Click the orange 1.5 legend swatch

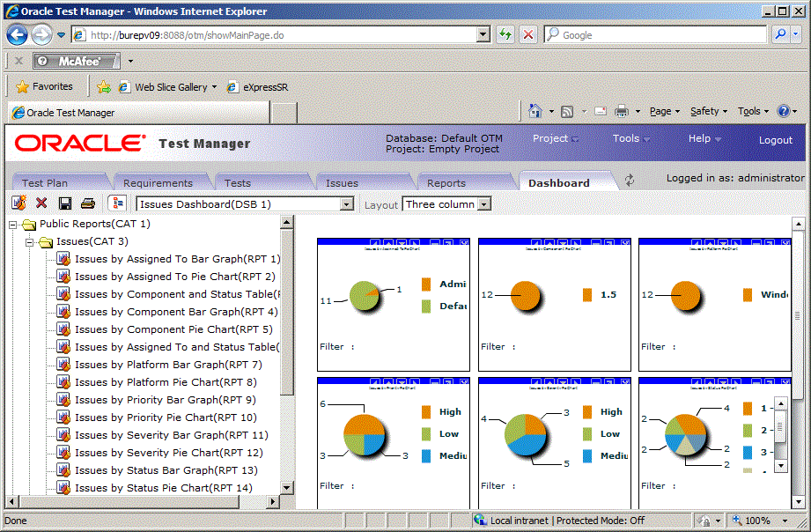(x=587, y=295)
